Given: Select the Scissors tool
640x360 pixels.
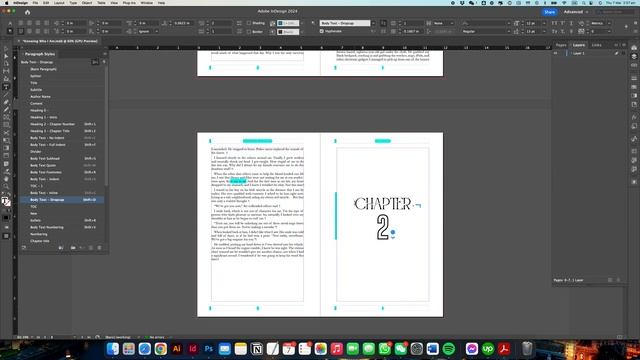Looking at the screenshot, I should (x=6, y=133).
